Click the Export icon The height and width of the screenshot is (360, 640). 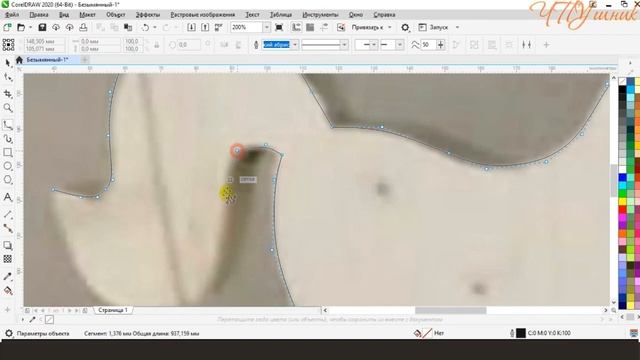[x=205, y=27]
